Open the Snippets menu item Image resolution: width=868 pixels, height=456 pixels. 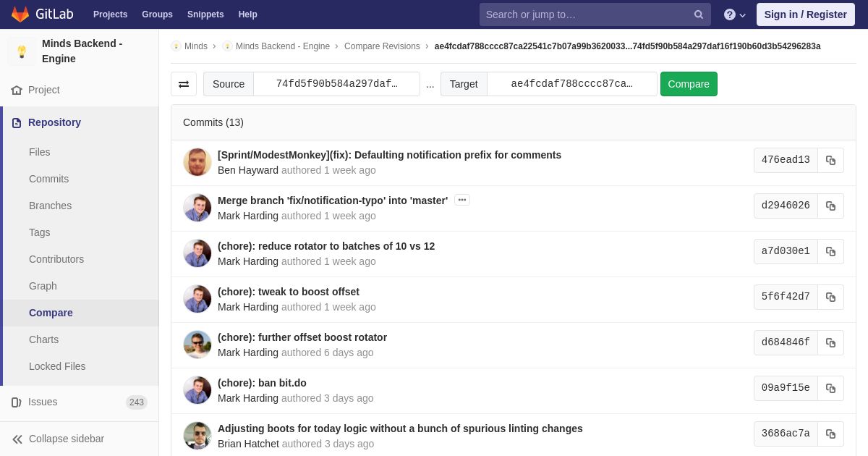205,14
